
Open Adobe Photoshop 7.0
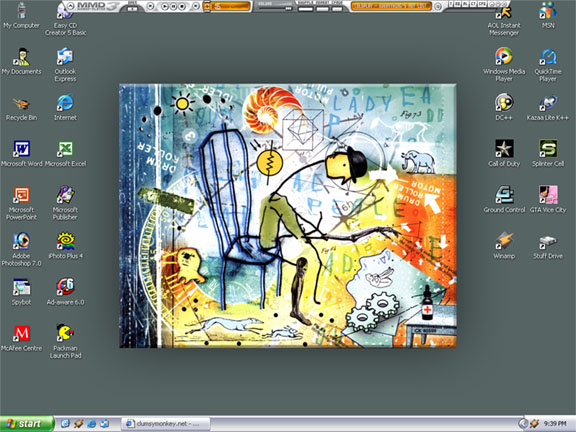coord(21,249)
